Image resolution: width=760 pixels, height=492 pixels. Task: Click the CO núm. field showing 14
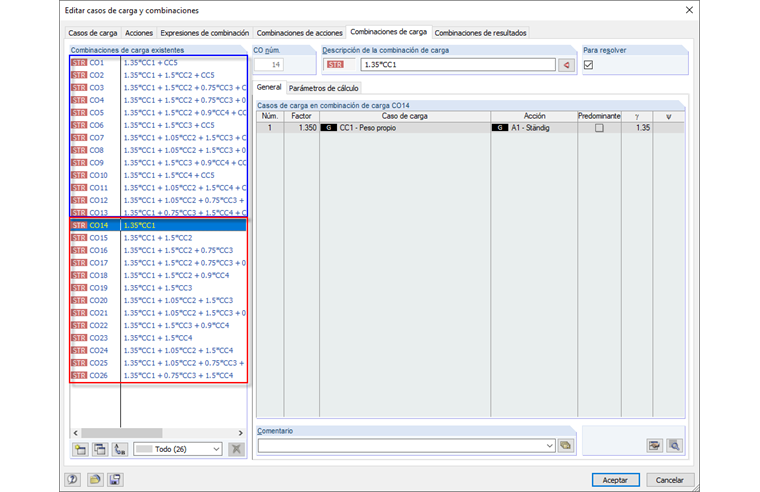269,65
